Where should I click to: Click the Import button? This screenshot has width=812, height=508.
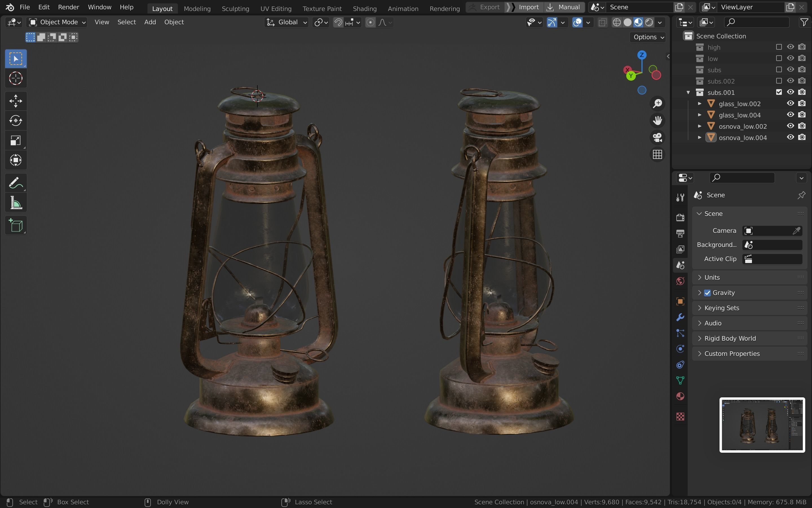click(524, 7)
